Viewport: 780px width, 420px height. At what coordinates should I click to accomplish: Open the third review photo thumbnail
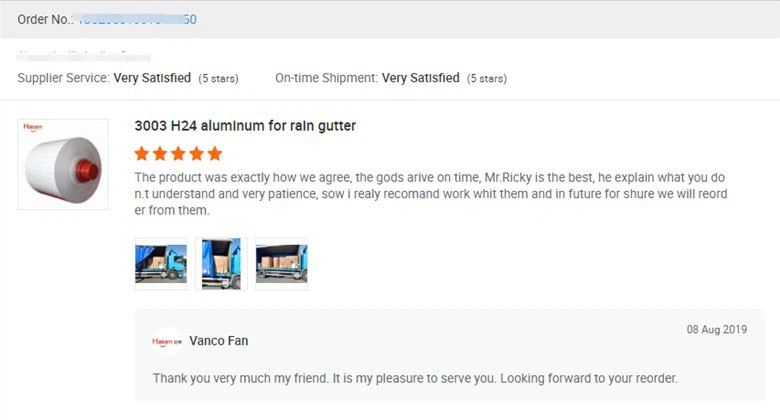[281, 263]
